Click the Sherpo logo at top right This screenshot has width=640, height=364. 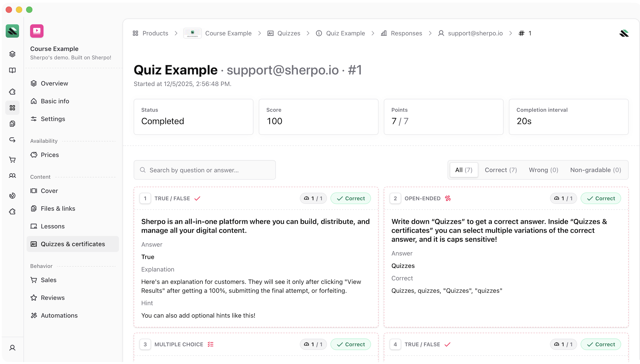pos(624,33)
